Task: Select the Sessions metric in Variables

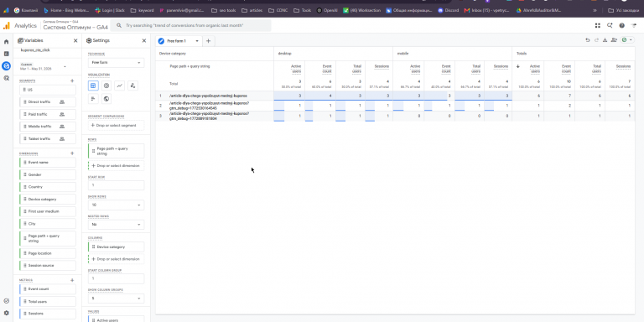Action: [48, 314]
